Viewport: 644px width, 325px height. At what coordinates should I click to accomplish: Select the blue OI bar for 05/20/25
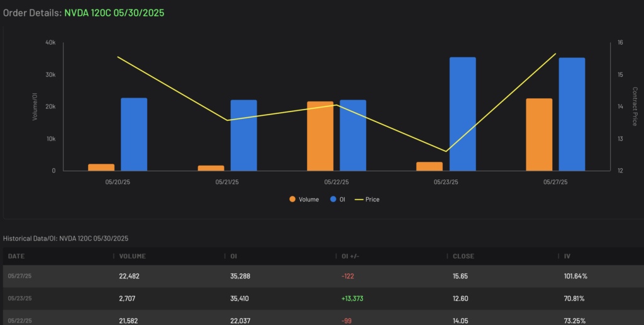tap(134, 135)
